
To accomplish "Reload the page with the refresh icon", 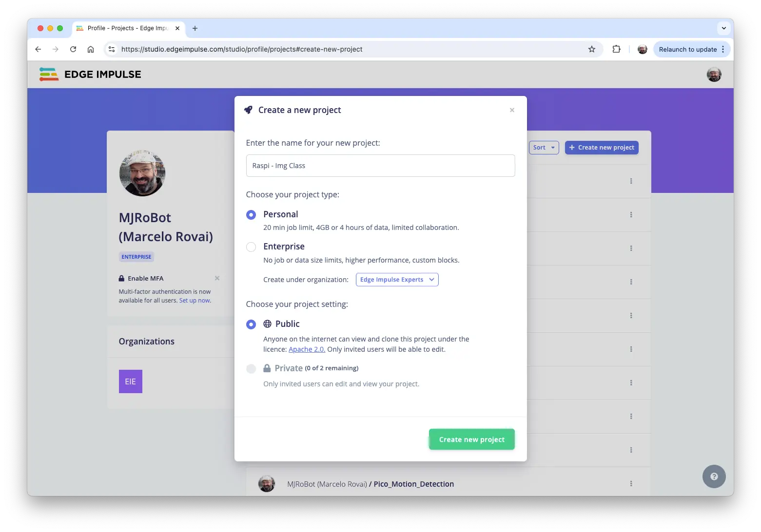I will click(73, 49).
